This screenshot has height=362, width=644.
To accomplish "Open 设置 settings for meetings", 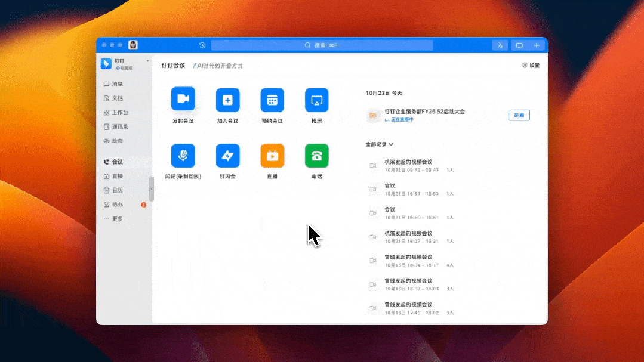I will (531, 66).
